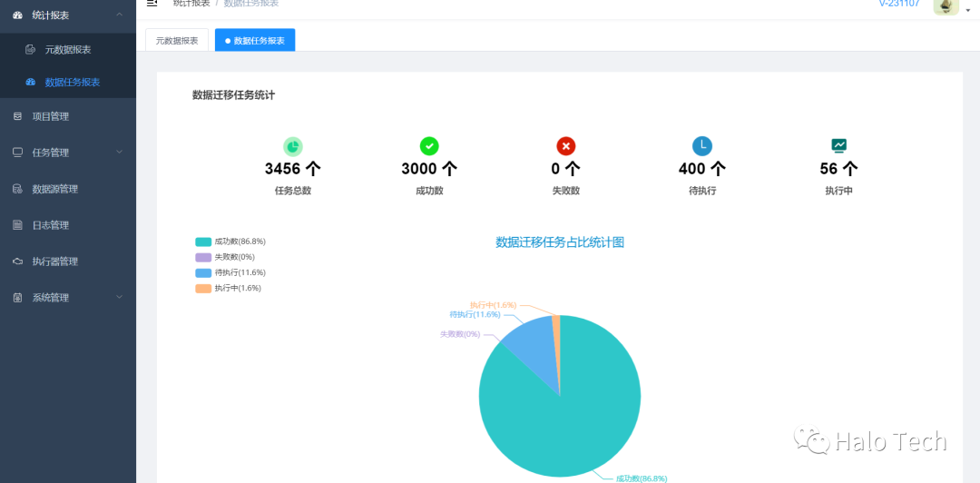Click the 400 个 pending count
The height and width of the screenshot is (483, 980).
(702, 169)
